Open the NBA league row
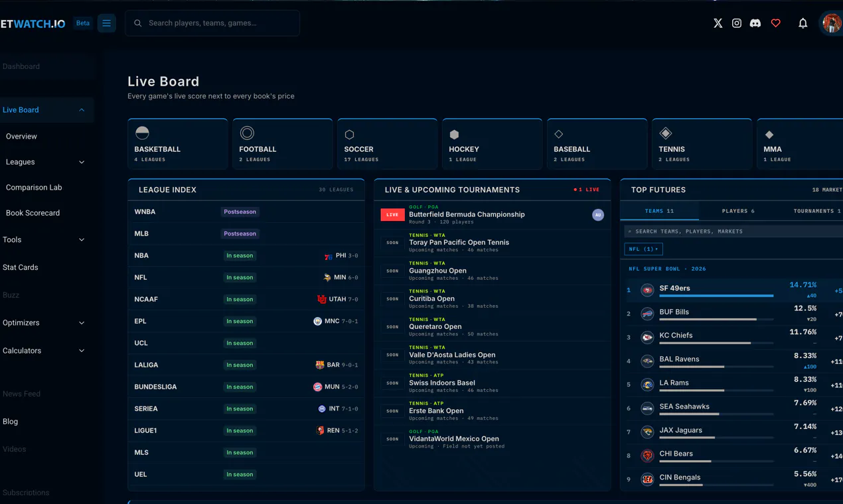Image resolution: width=843 pixels, height=504 pixels. click(x=246, y=256)
